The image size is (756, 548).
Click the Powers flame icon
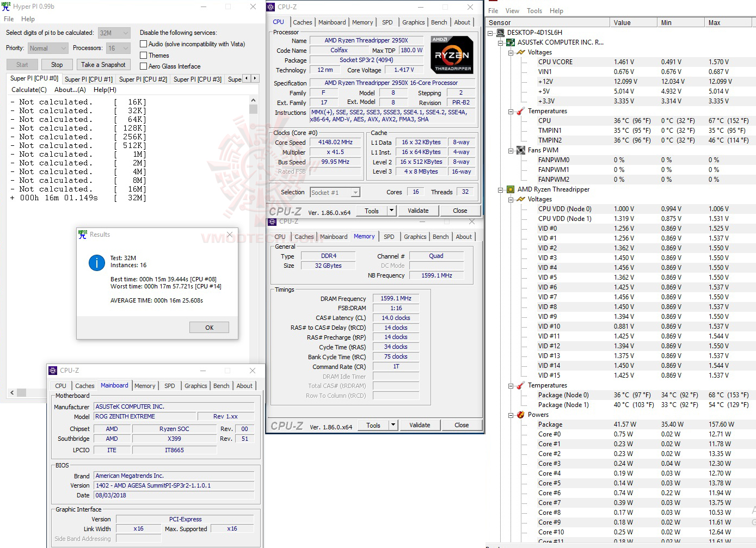(520, 415)
